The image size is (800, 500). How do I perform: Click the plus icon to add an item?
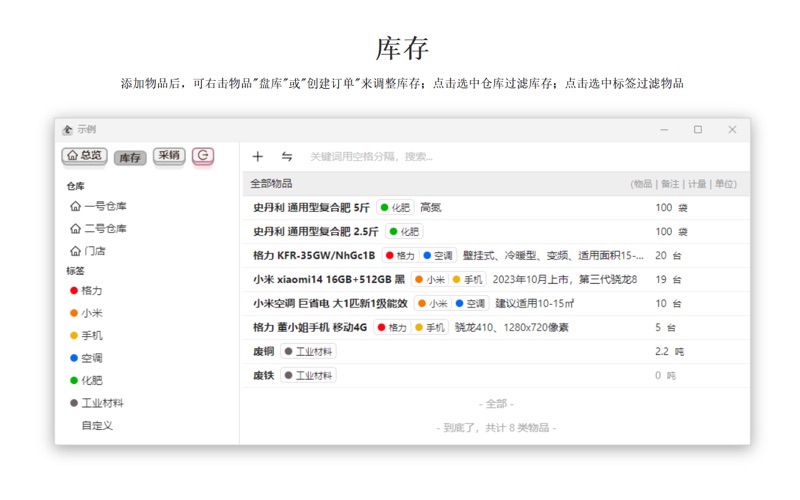tap(258, 156)
